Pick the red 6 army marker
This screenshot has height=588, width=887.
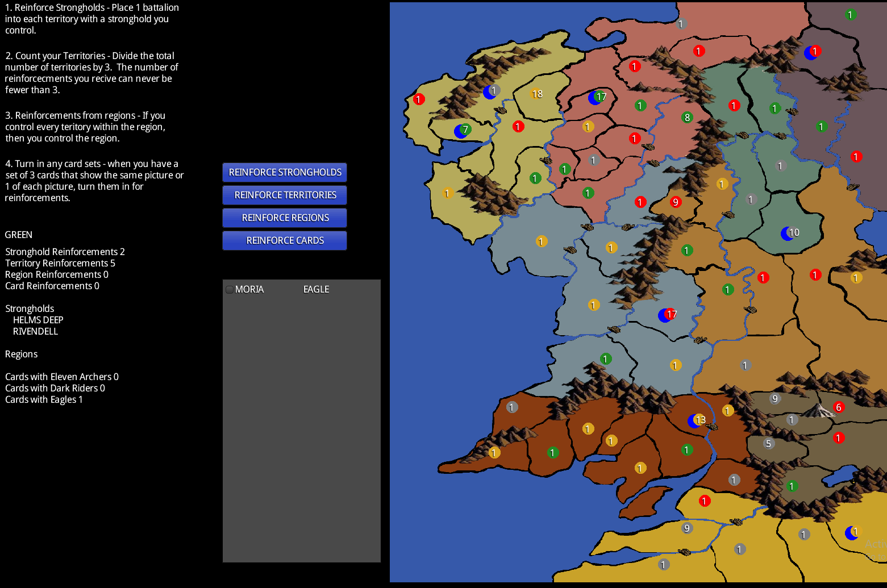pos(838,407)
